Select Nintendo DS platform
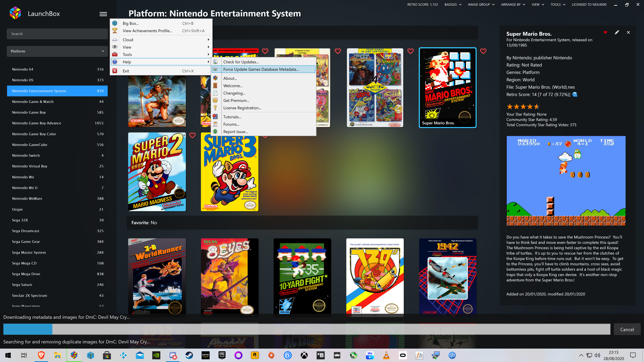The height and width of the screenshot is (362, 644). [57, 80]
